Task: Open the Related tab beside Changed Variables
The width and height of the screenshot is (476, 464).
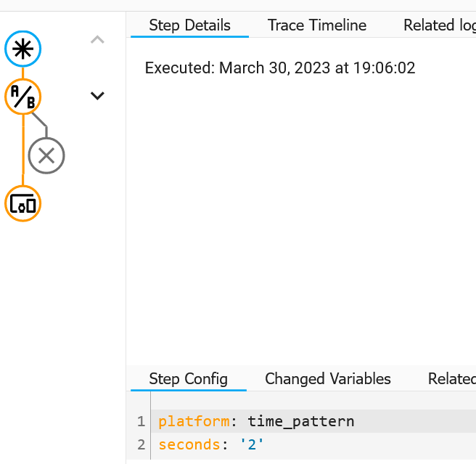Action: tap(451, 378)
